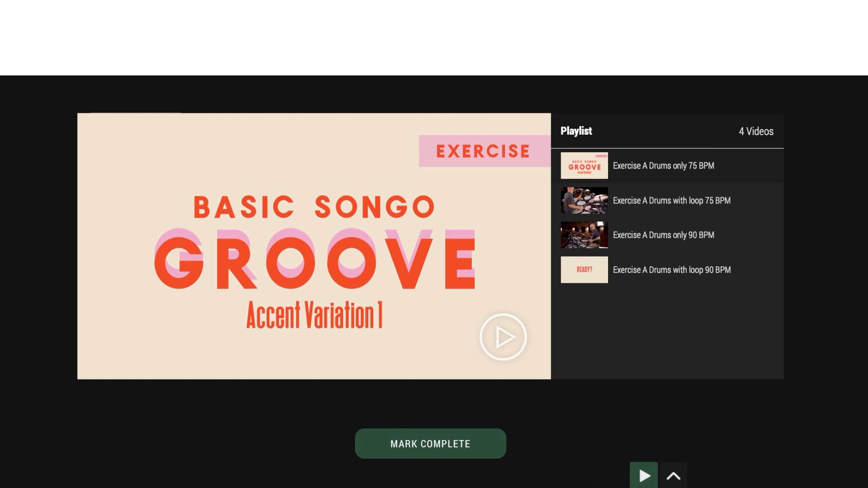Screen dimensions: 868x488
Task: Click the drummer thumbnail for loop 75 BPM
Action: [x=584, y=200]
